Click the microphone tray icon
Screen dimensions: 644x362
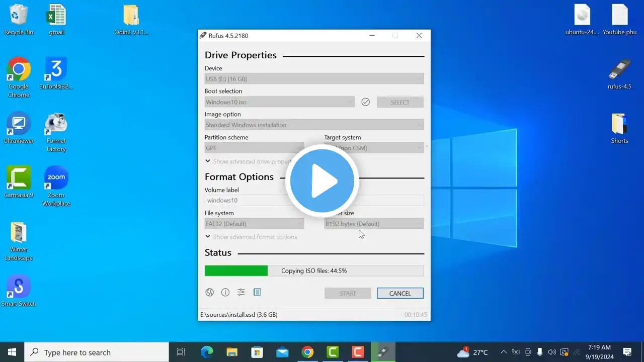pyautogui.click(x=540, y=352)
